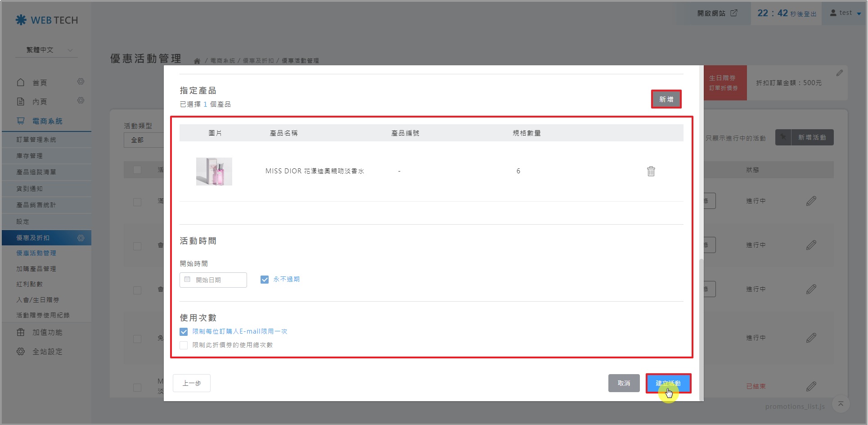Expand the test user account menu
868x425 pixels.
tap(845, 13)
